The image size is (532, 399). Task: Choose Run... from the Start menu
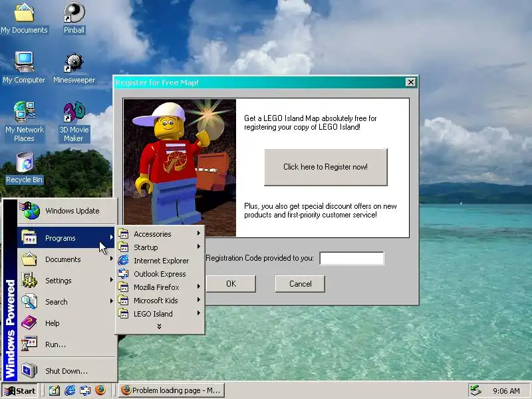tap(66, 344)
